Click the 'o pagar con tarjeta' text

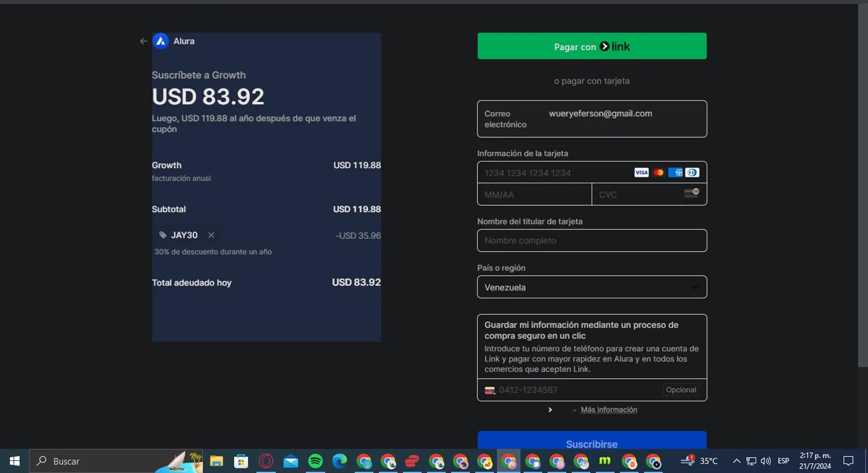(591, 81)
